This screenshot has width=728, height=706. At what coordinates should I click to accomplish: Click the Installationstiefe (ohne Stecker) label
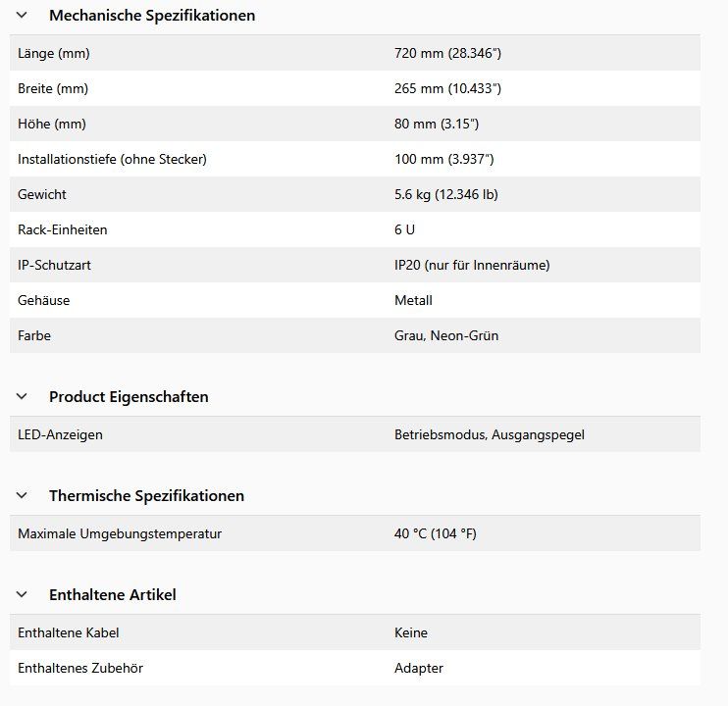[113, 159]
